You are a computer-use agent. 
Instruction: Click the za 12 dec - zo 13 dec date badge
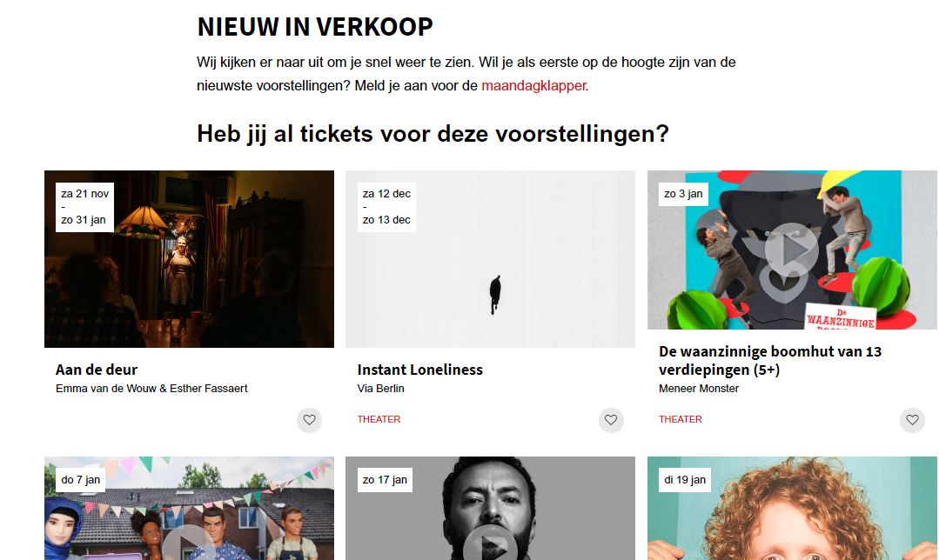[386, 207]
